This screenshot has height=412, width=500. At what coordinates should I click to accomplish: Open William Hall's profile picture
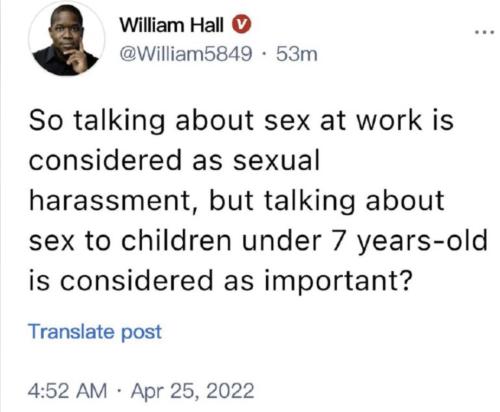tap(66, 39)
